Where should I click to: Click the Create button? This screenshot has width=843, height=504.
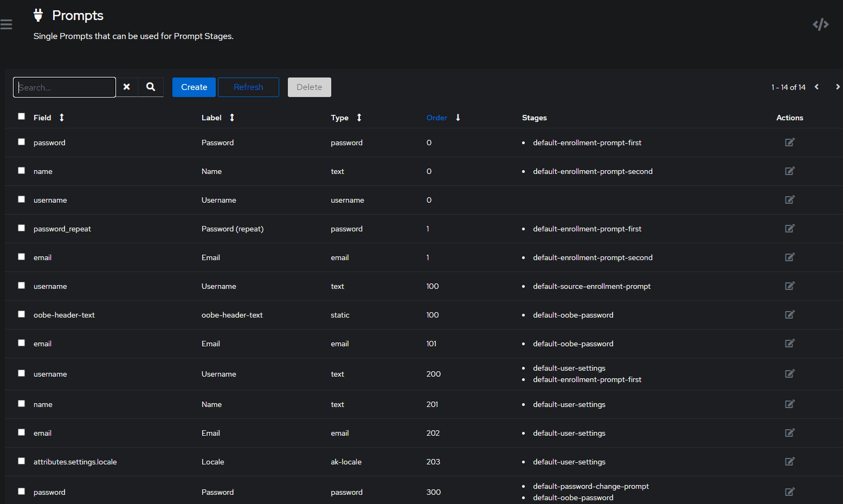click(x=194, y=87)
